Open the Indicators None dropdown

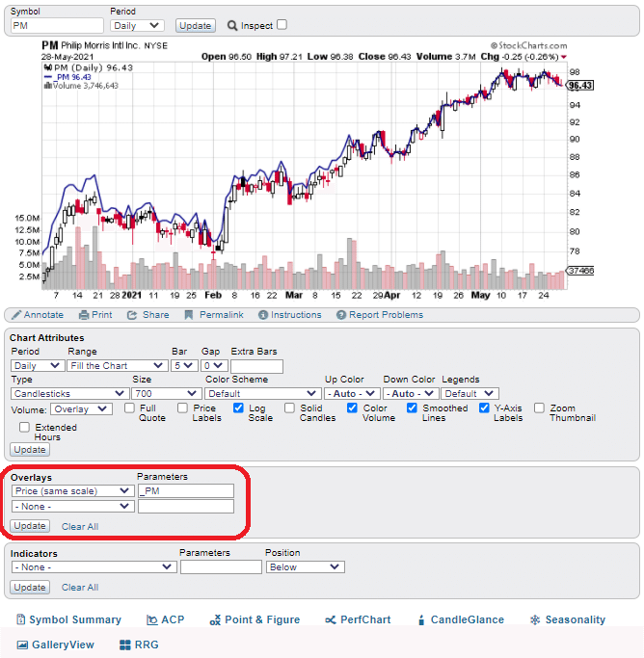94,567
